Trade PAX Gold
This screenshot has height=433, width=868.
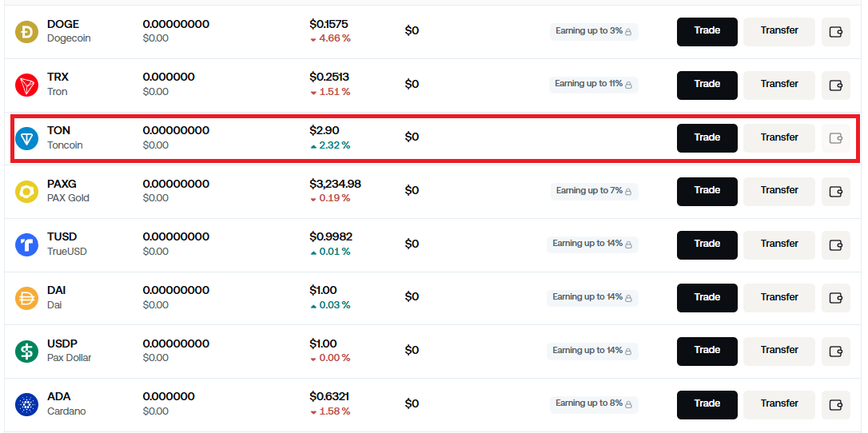point(707,192)
